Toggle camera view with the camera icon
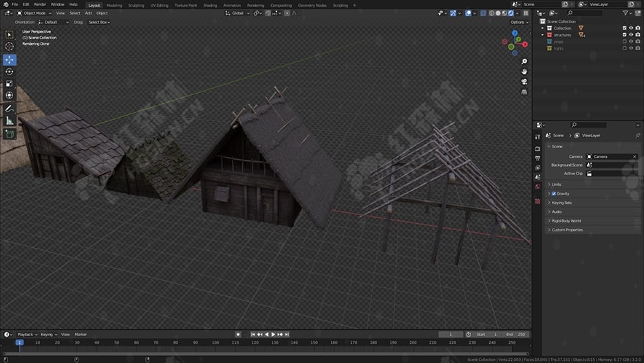Viewport: 644px width, 363px height. tap(524, 81)
